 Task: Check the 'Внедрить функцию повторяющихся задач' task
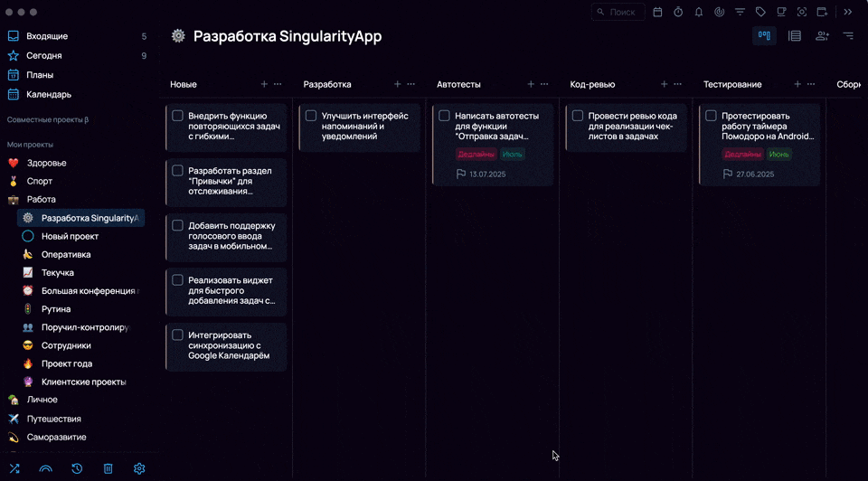tap(177, 116)
